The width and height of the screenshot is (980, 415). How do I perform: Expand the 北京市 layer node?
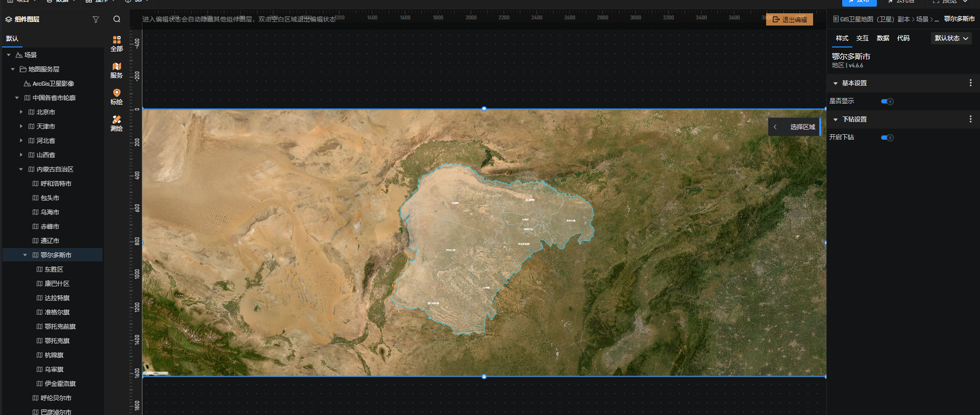[x=21, y=112]
